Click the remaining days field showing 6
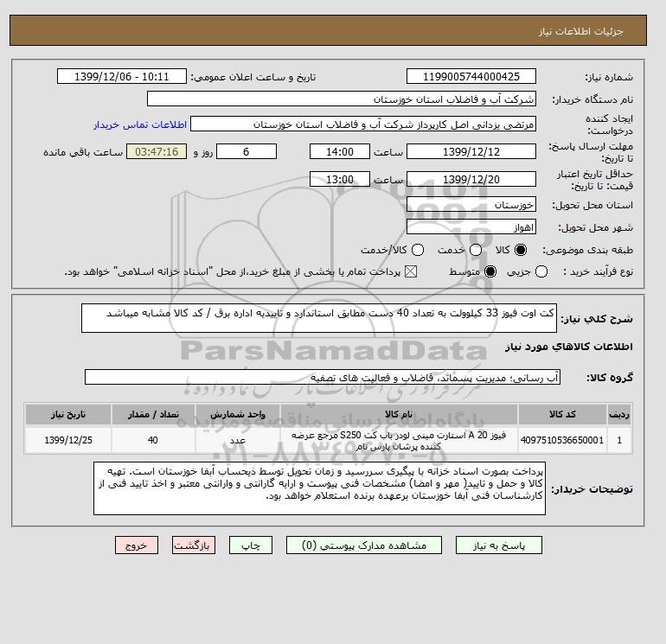Viewport: 666px width, 644px height. 247,151
